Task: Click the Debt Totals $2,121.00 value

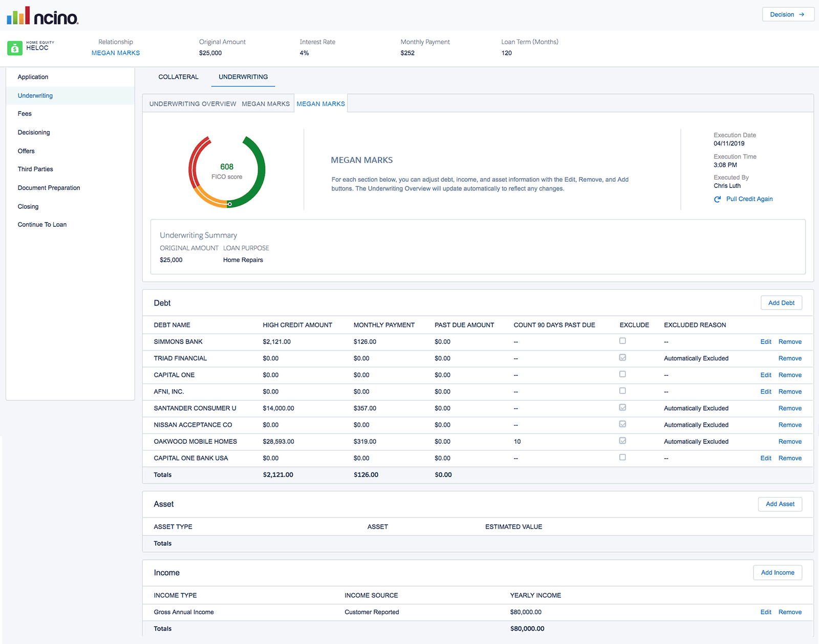Action: tap(278, 475)
